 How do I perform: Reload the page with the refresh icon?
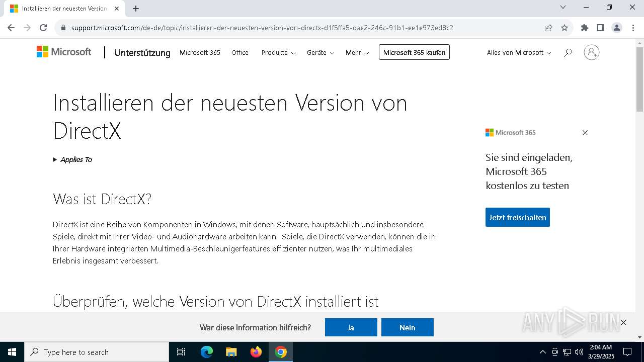coord(43,28)
